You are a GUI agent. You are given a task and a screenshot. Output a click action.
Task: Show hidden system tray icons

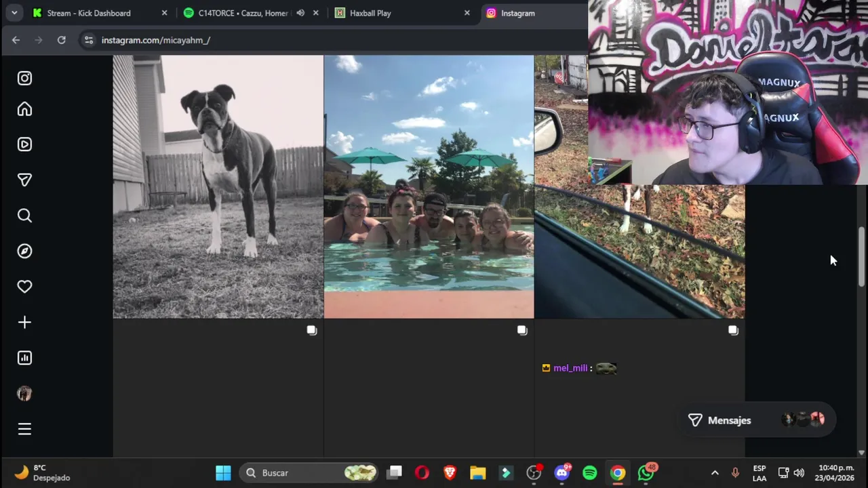[x=715, y=472]
